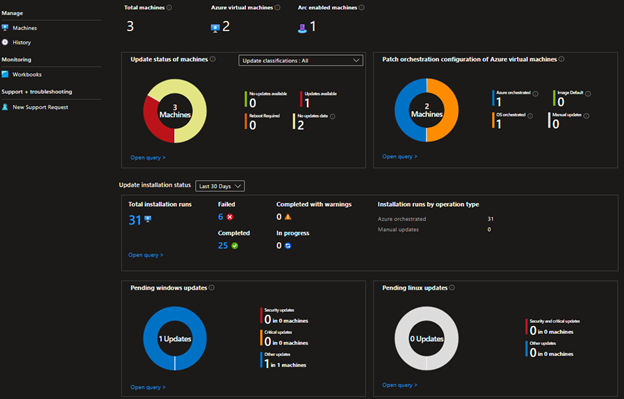The height and width of the screenshot is (399, 624).
Task: Open the Workbooks icon under Monitoring
Action: (5, 74)
